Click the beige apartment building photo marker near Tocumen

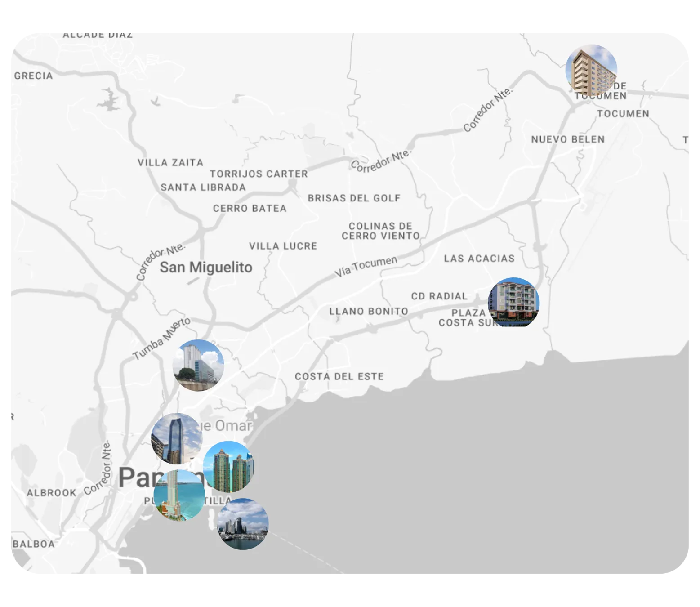pyautogui.click(x=591, y=70)
